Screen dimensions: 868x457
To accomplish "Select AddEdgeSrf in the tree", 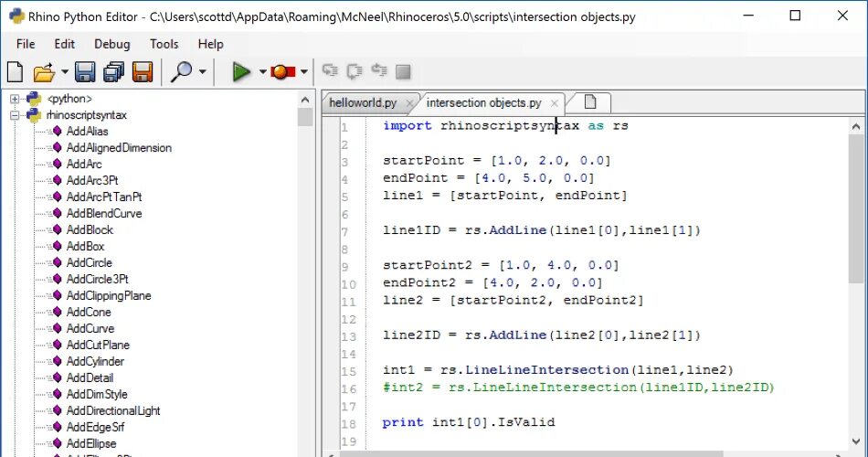I will pos(95,427).
